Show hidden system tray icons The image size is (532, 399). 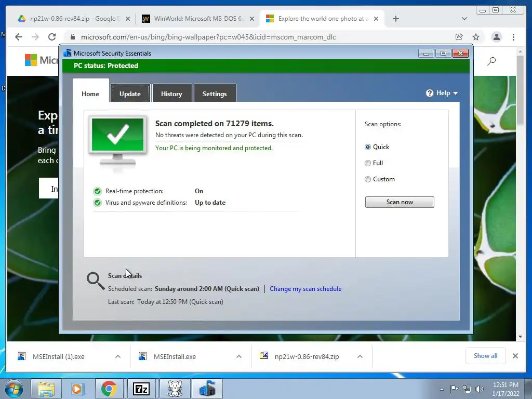(442, 389)
